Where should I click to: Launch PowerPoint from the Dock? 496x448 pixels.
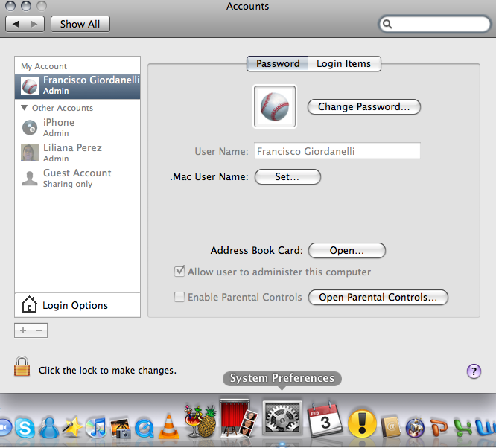[x=439, y=428]
